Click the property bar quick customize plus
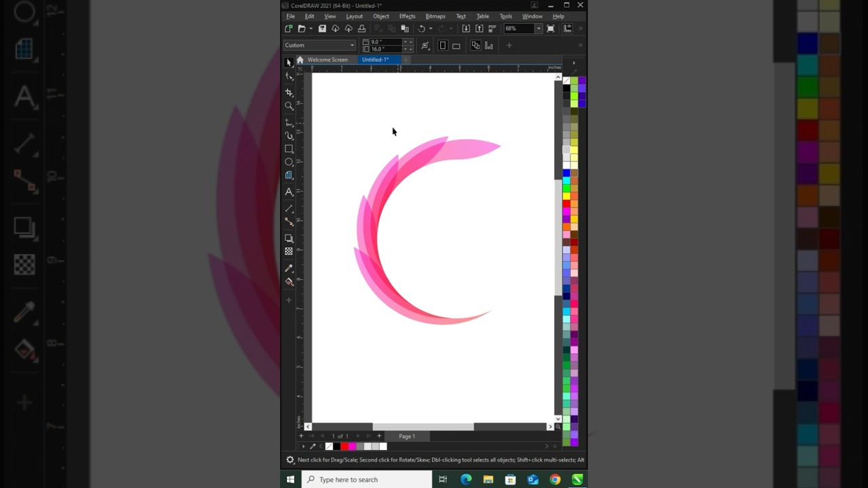This screenshot has height=488, width=868. click(x=509, y=45)
